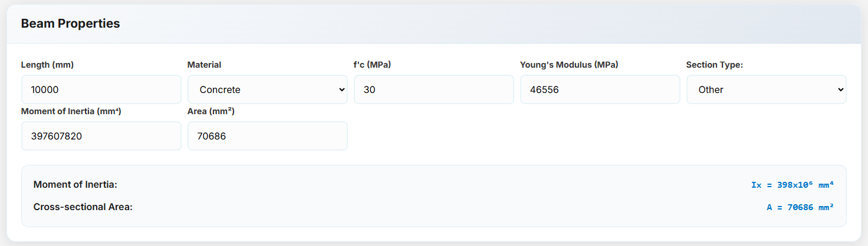Screen dimensions: 868x246
Task: Click the "Moment of Inertia (mm⁴)" input label
Action: click(x=71, y=111)
